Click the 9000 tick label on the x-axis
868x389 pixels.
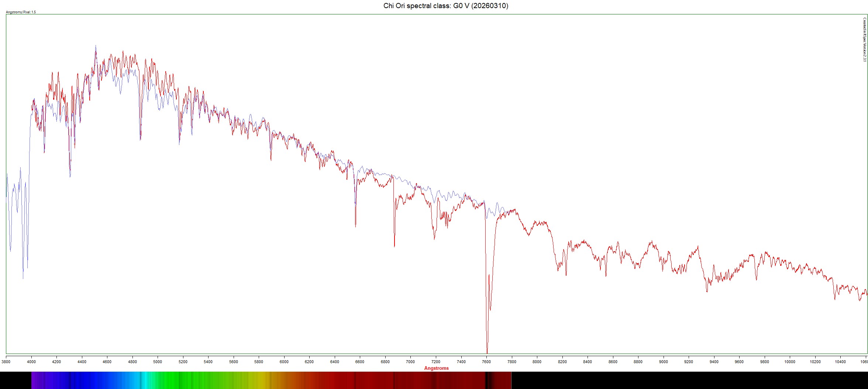click(663, 362)
